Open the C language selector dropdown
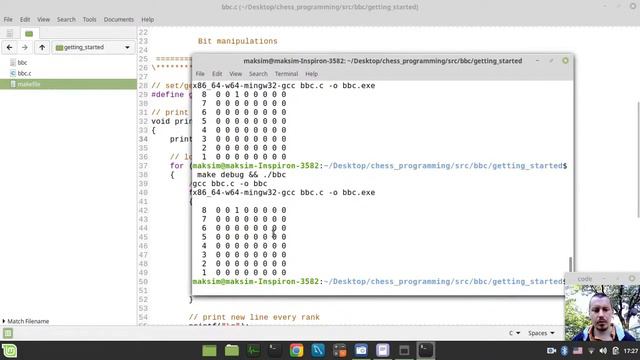Screen dimensions: 640x360 (514, 333)
